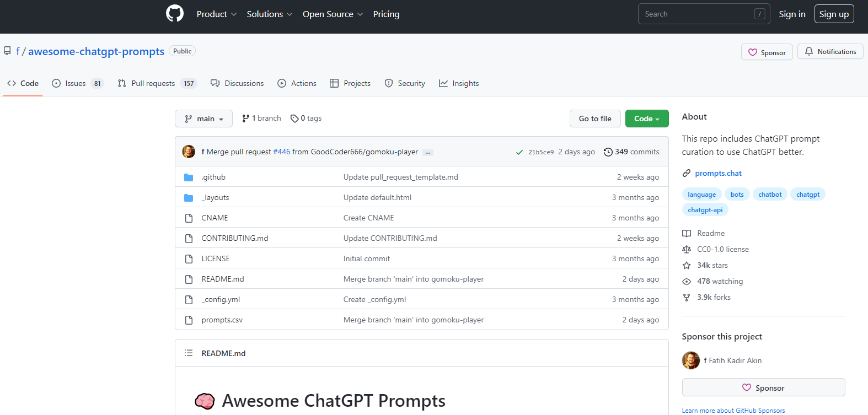Viewport: 868px width, 415px height.
Task: Open the Product menu in header
Action: pos(216,14)
